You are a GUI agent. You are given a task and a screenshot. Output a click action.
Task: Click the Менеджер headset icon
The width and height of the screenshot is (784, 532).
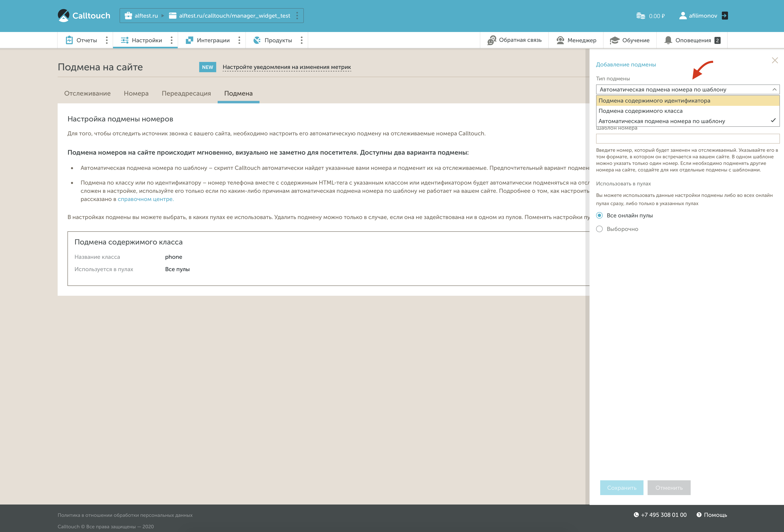pos(560,40)
